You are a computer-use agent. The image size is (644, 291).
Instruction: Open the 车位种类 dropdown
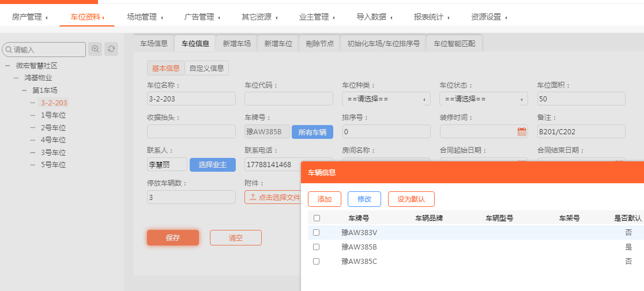coord(386,99)
